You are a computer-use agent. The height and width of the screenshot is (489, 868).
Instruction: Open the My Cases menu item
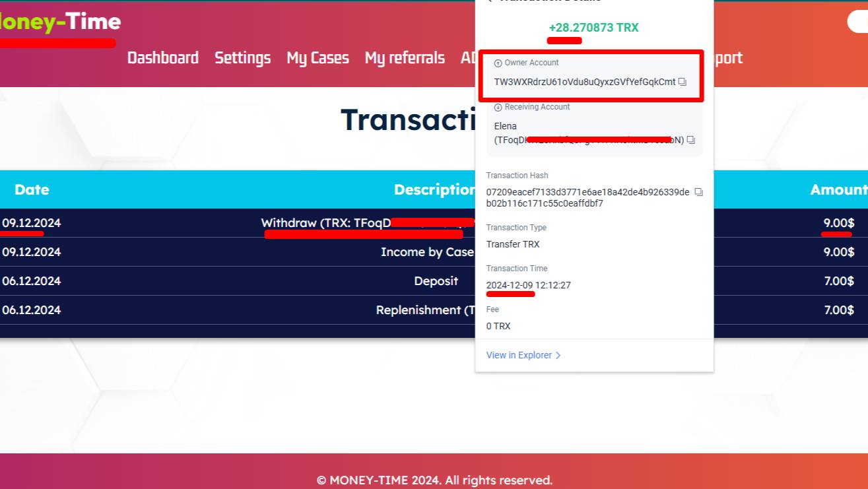(x=317, y=58)
